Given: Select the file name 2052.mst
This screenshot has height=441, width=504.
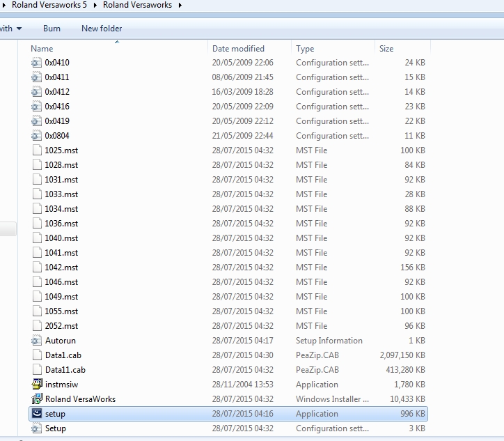Looking at the screenshot, I should tap(61, 326).
